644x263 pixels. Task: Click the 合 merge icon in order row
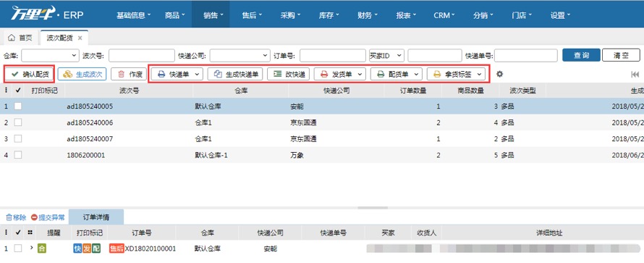pyautogui.click(x=41, y=249)
